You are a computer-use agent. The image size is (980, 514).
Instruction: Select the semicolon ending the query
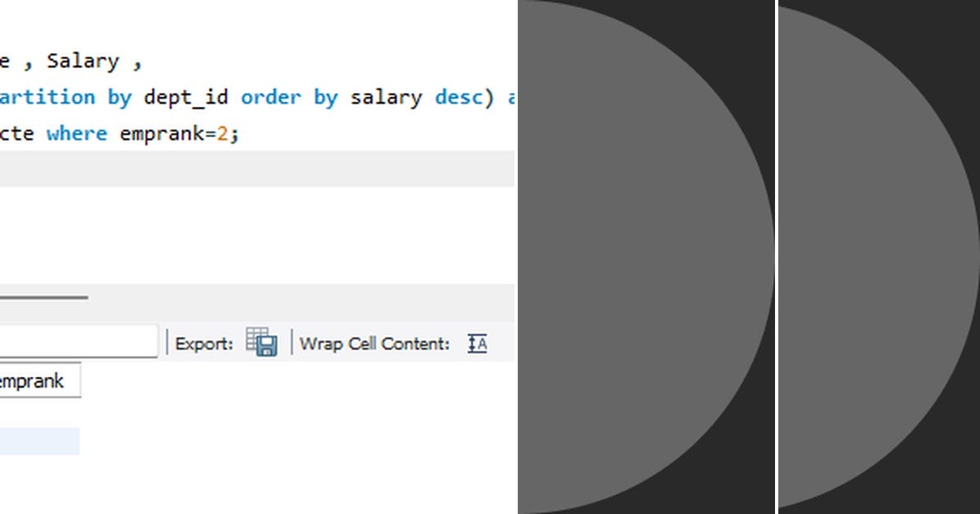(x=235, y=133)
